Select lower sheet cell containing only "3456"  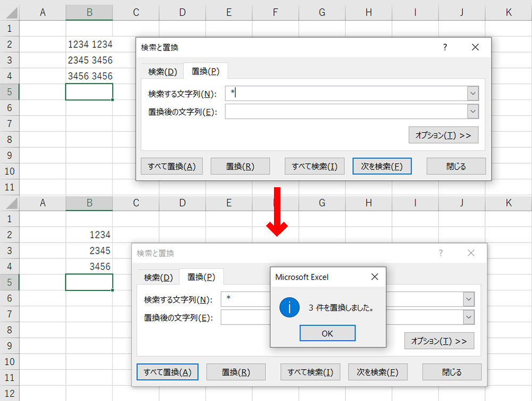89,266
